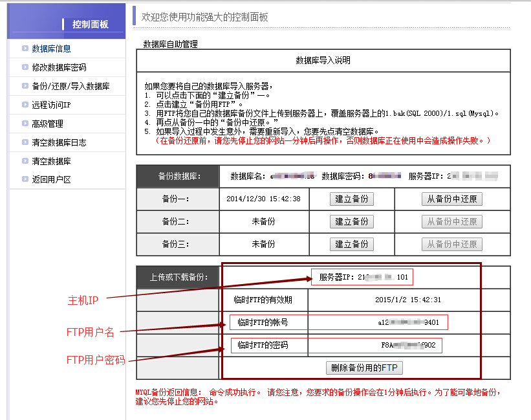531x420 pixels.
Task: Click the 备份三: row label
Action: click(x=175, y=244)
